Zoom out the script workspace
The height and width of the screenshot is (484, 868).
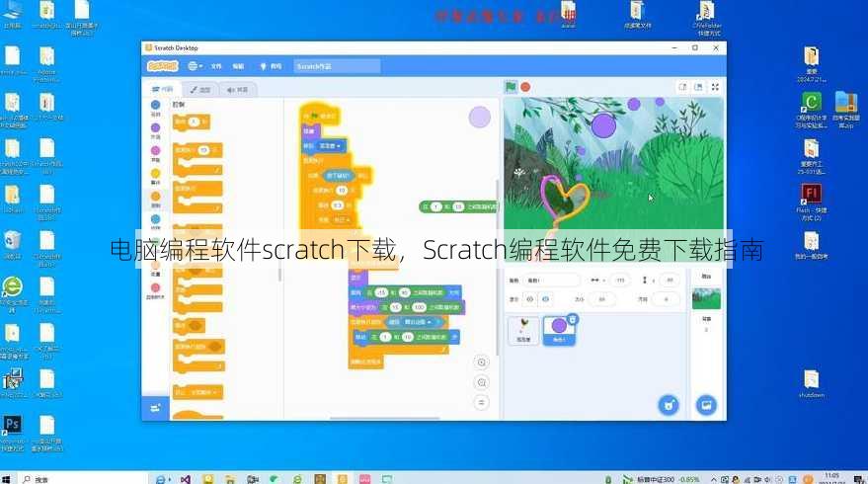pyautogui.click(x=482, y=382)
